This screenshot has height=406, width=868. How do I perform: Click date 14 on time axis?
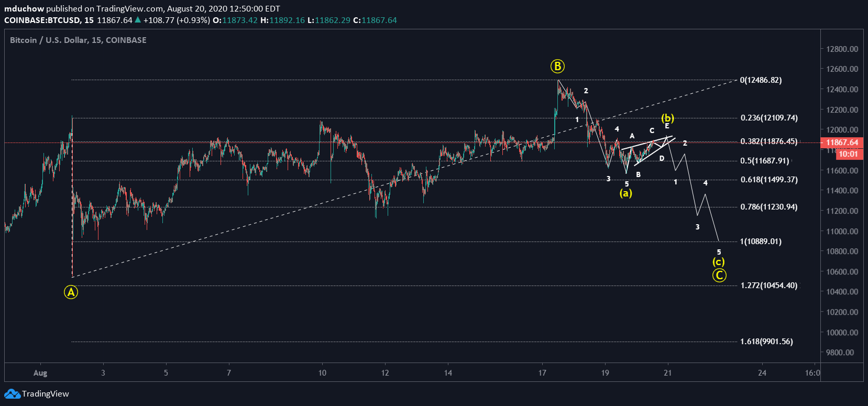pos(448,373)
